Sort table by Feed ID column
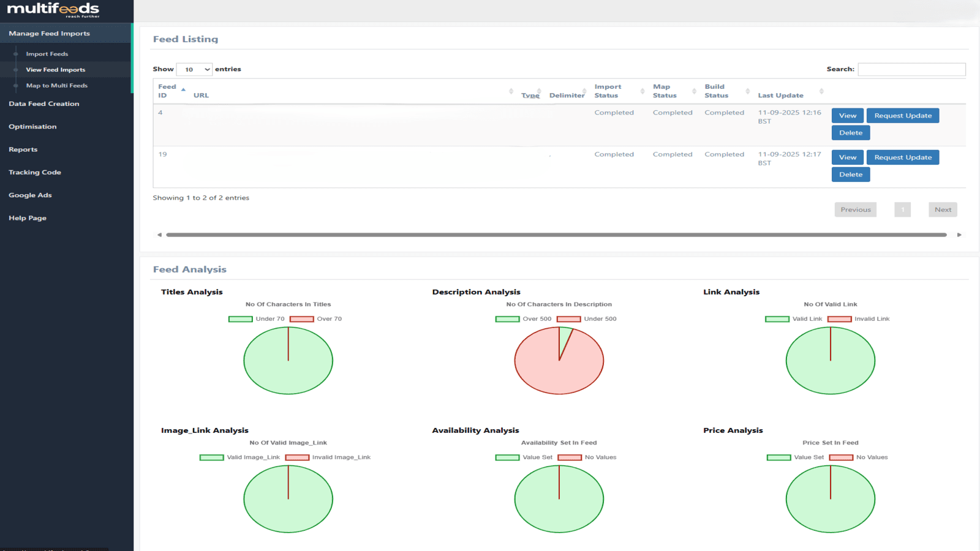The image size is (980, 551). (x=171, y=91)
